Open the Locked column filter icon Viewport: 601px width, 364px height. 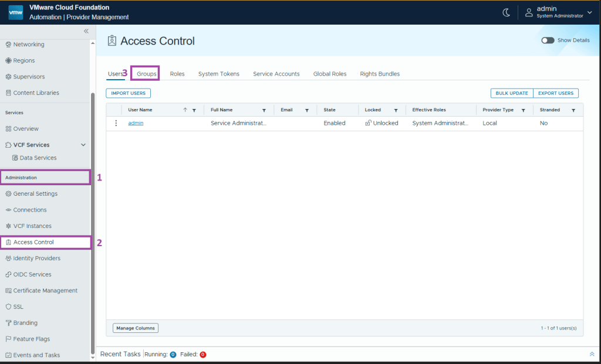coord(396,110)
